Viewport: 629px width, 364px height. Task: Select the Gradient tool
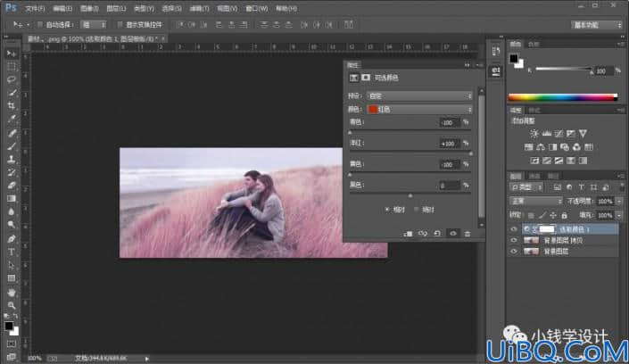click(x=12, y=199)
